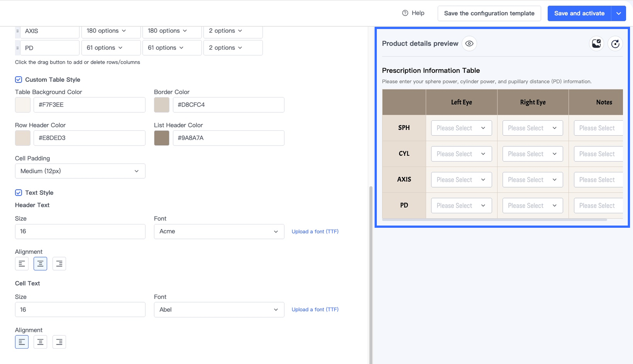Screen dimensions: 633x364
Task: Open SPH Left Eye select in preview
Action: [x=461, y=128]
